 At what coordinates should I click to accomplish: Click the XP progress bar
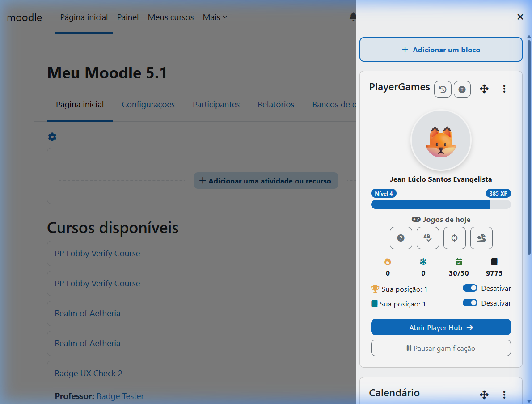441,204
